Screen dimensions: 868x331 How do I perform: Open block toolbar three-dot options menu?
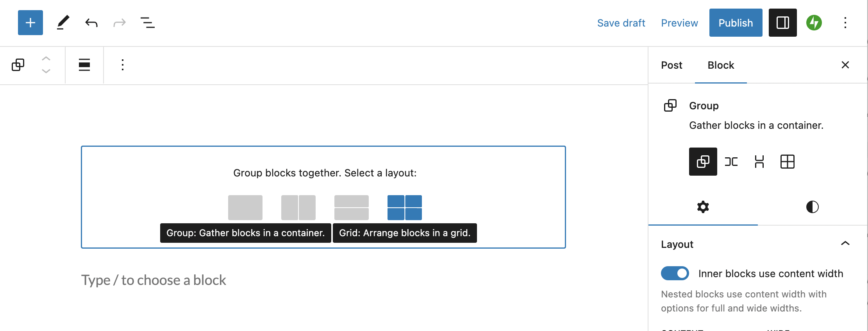pyautogui.click(x=123, y=65)
